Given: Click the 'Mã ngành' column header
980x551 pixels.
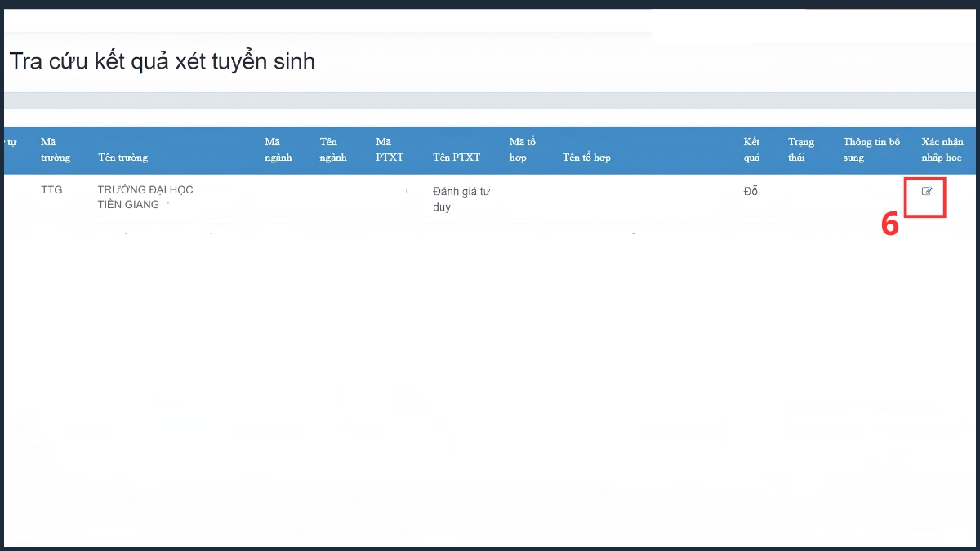Looking at the screenshot, I should click(x=278, y=149).
